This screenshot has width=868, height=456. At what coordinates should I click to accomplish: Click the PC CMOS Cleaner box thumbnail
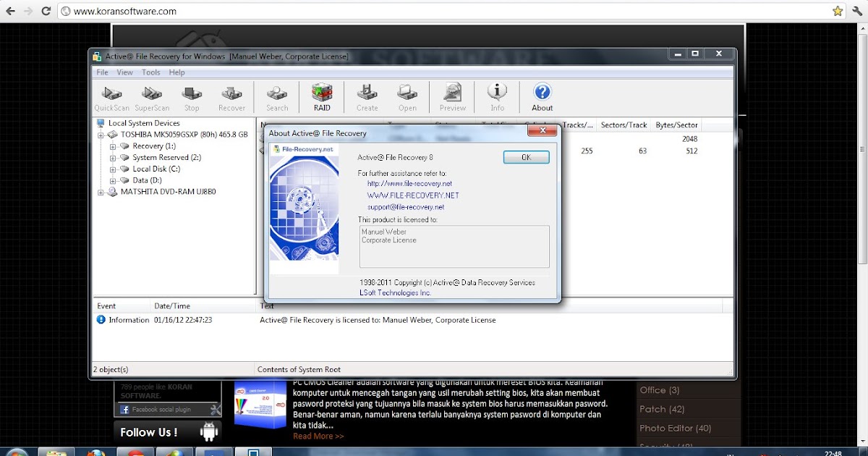[260, 403]
